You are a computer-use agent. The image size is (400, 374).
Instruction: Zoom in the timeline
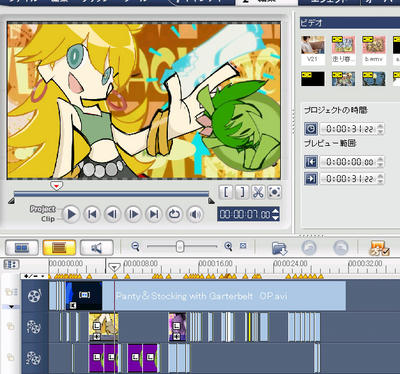click(228, 247)
